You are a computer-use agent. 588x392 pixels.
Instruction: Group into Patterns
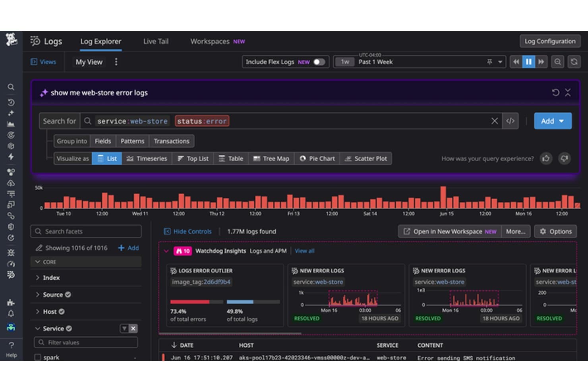(132, 141)
